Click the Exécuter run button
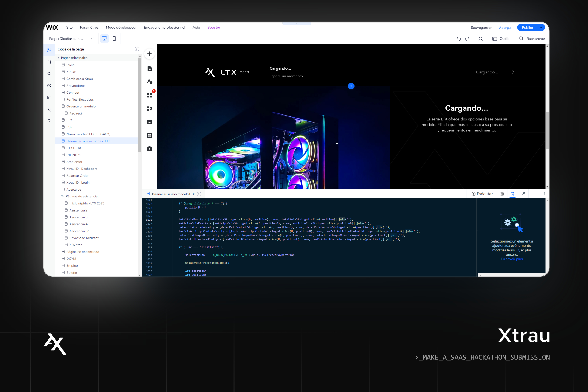 (x=482, y=194)
